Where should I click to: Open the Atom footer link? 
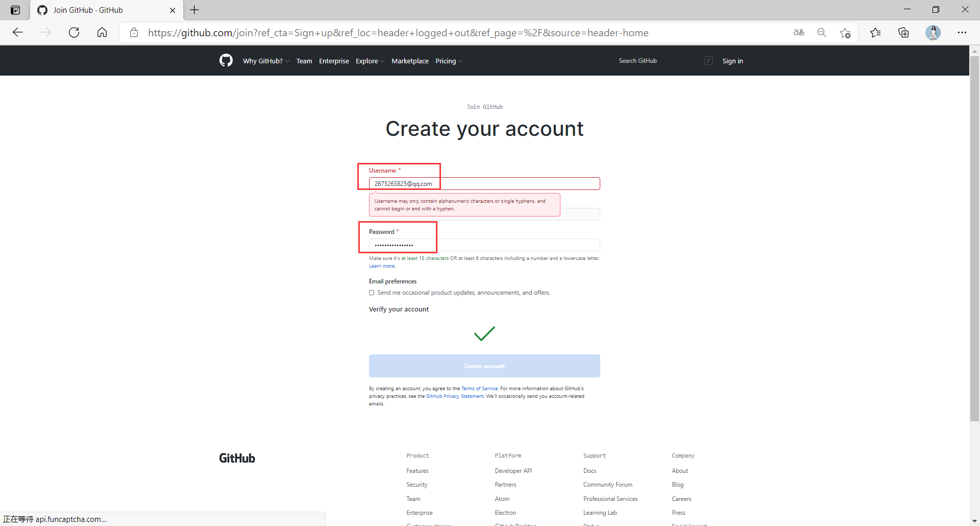click(x=502, y=499)
